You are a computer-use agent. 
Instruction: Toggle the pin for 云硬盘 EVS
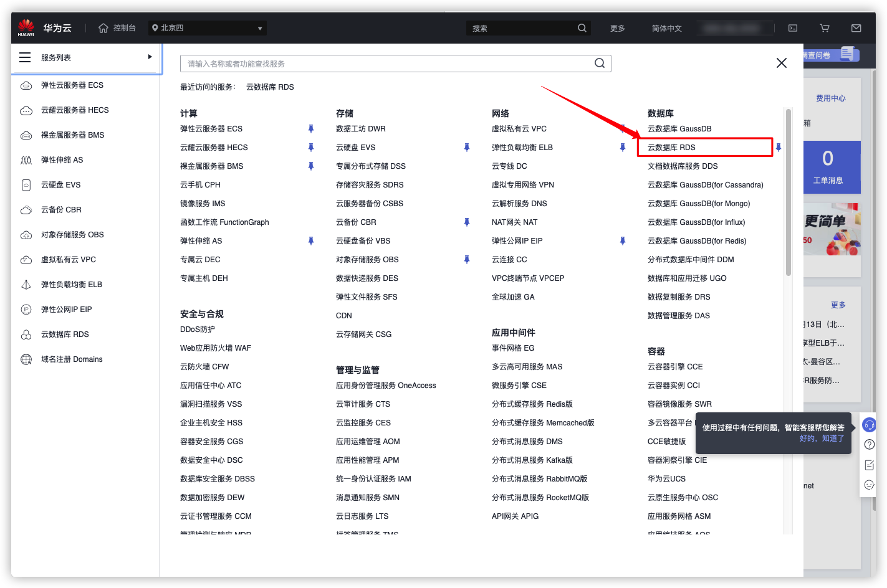point(467,148)
